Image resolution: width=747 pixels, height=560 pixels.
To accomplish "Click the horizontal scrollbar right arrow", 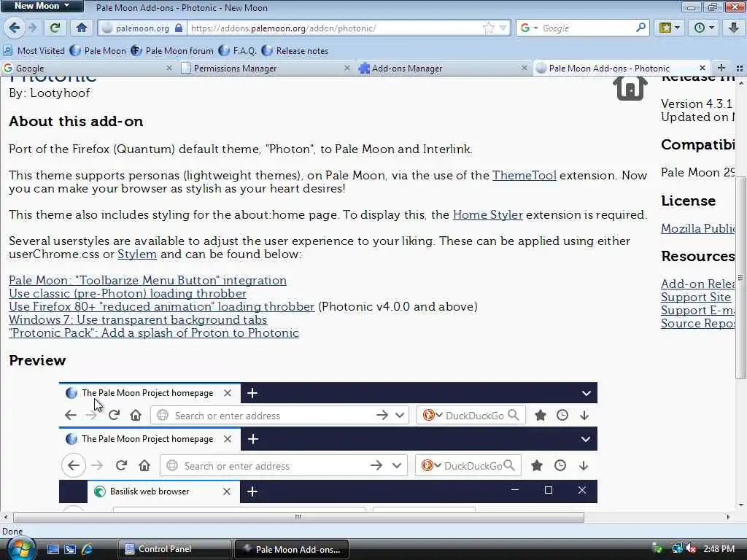I will [728, 517].
